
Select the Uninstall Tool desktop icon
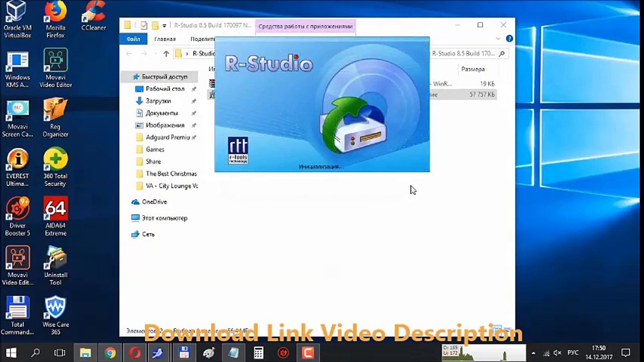click(x=55, y=266)
